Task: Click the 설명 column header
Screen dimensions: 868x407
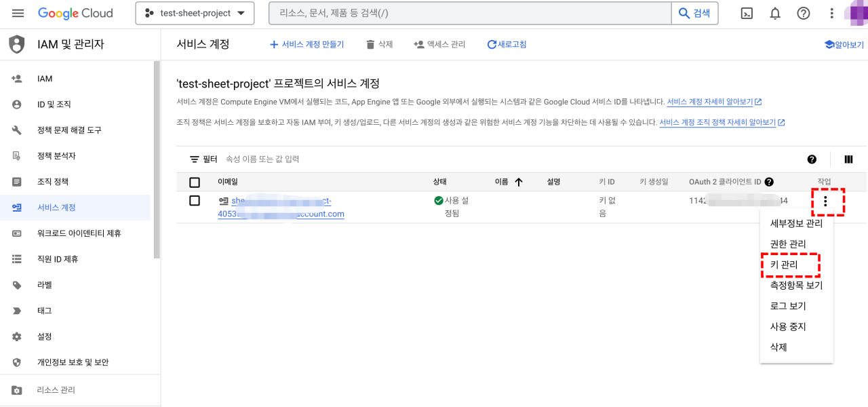Action: [554, 182]
